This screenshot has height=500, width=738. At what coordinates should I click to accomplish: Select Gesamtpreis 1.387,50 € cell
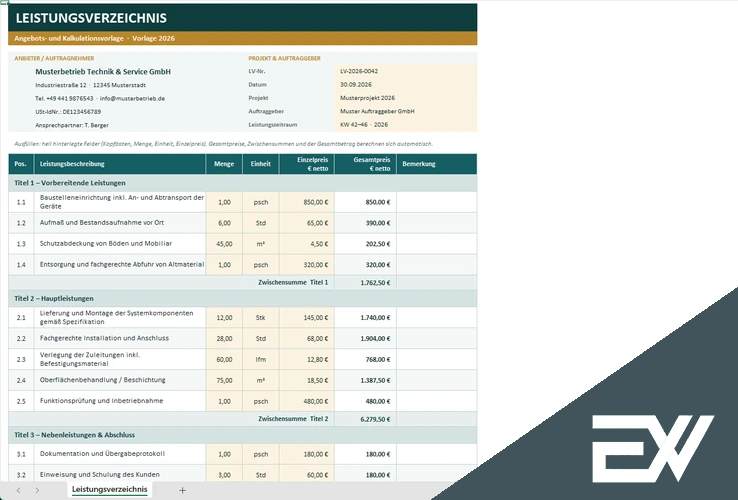coord(365,380)
